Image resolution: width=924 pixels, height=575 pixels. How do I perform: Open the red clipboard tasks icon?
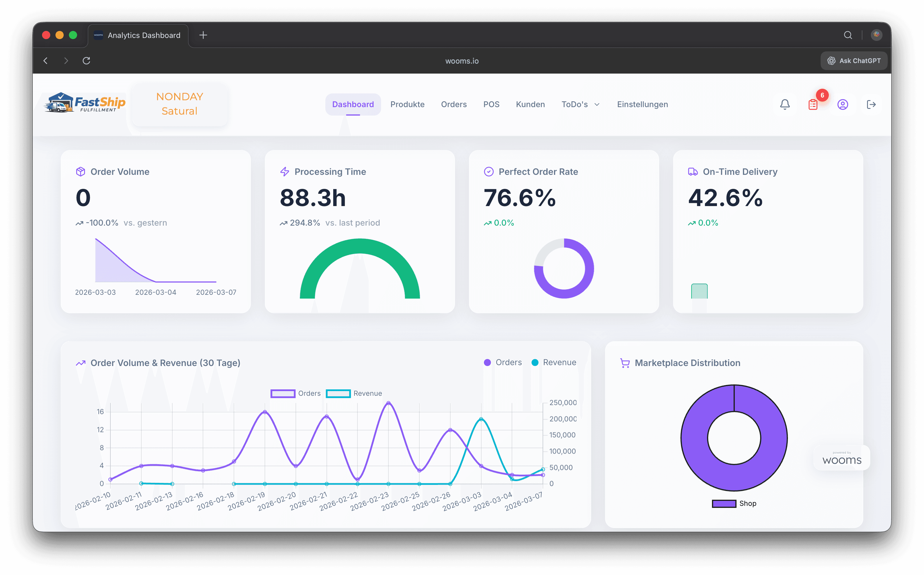(x=813, y=104)
